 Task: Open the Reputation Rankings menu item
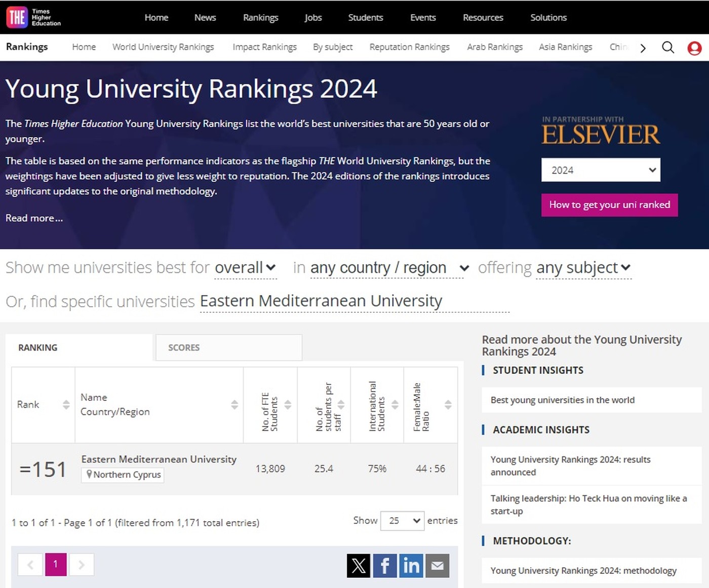pos(409,47)
